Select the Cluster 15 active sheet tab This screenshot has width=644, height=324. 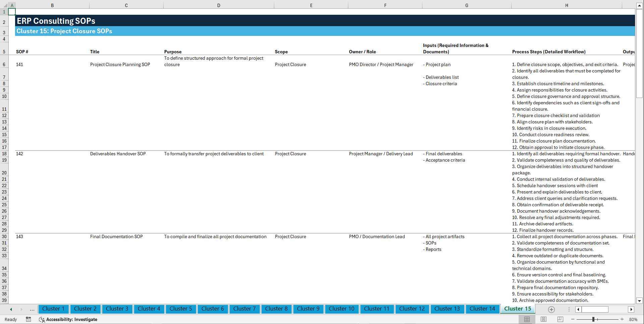tap(517, 309)
